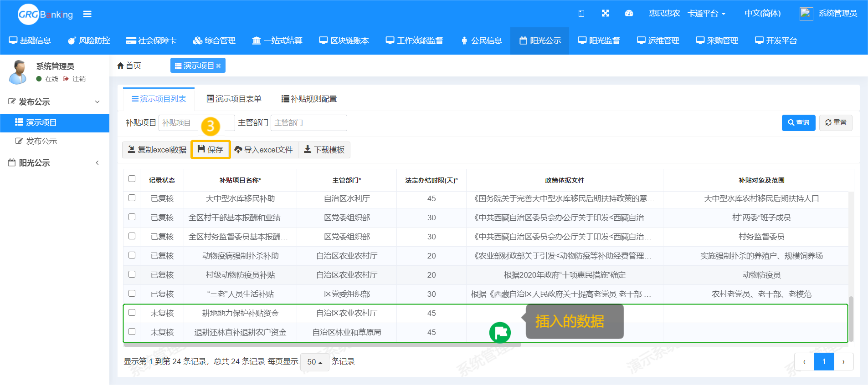Click the 法定办结时限(天) column header
Viewport: 868px width, 385px height.
[431, 180]
